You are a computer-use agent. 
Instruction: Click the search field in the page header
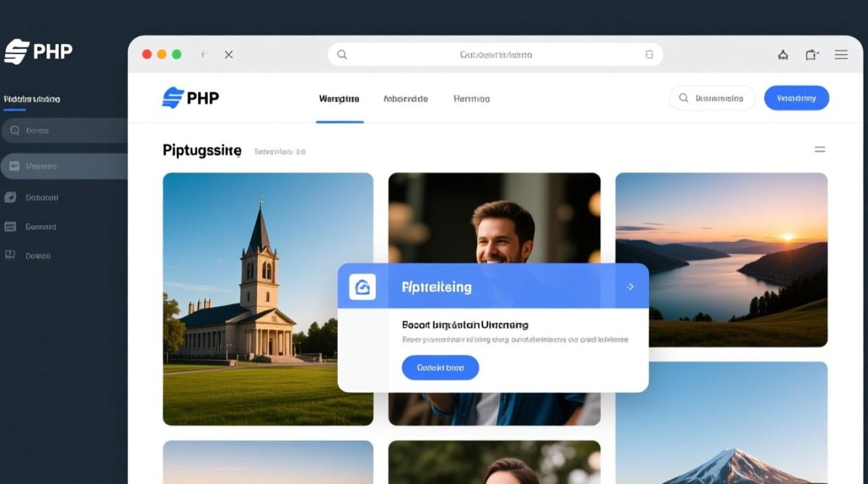pos(712,98)
